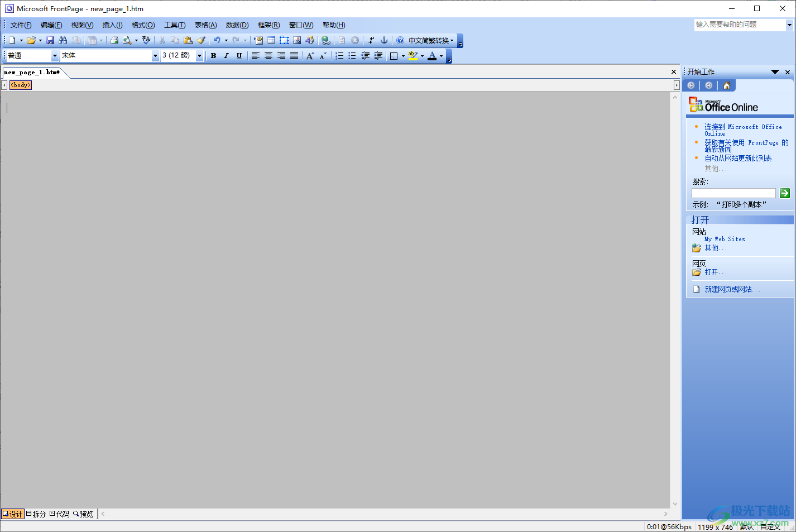Click the Preview in Browser icon
Image resolution: width=796 pixels, height=532 pixels.
point(127,40)
